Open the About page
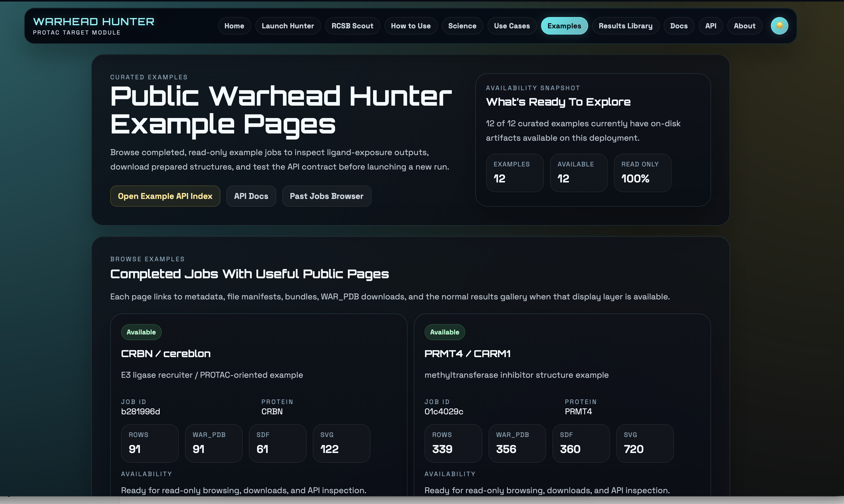The height and width of the screenshot is (504, 844). click(745, 26)
